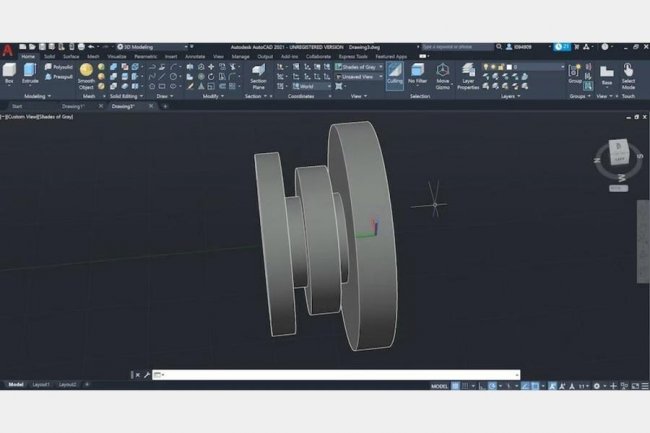Select the Box solid tool
Viewport: 650px width, 433px height.
[9, 73]
